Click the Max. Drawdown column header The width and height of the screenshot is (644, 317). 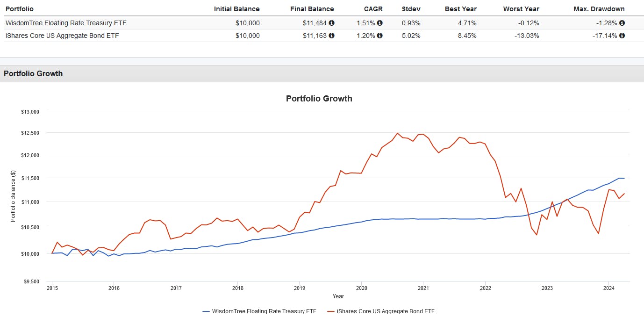coord(599,9)
